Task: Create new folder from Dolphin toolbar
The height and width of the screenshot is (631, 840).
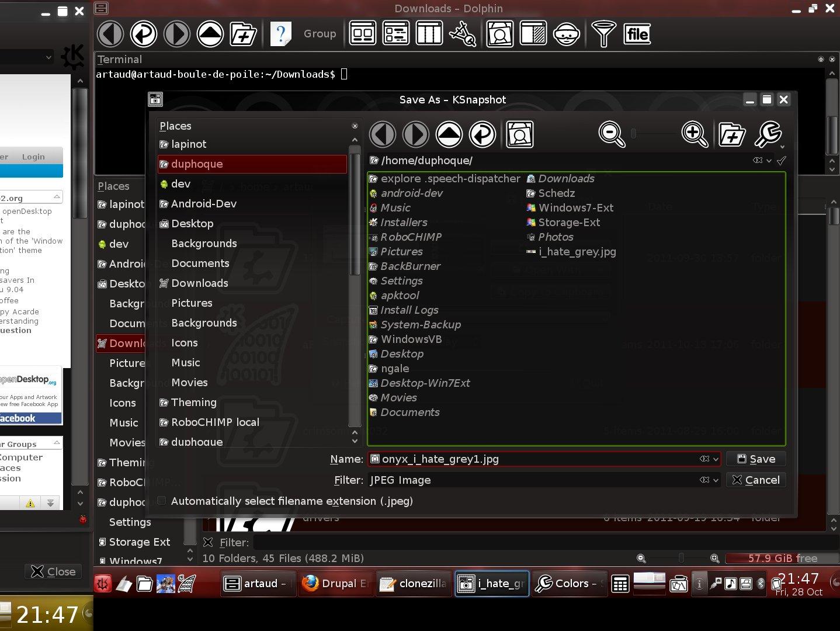Action: click(x=243, y=34)
